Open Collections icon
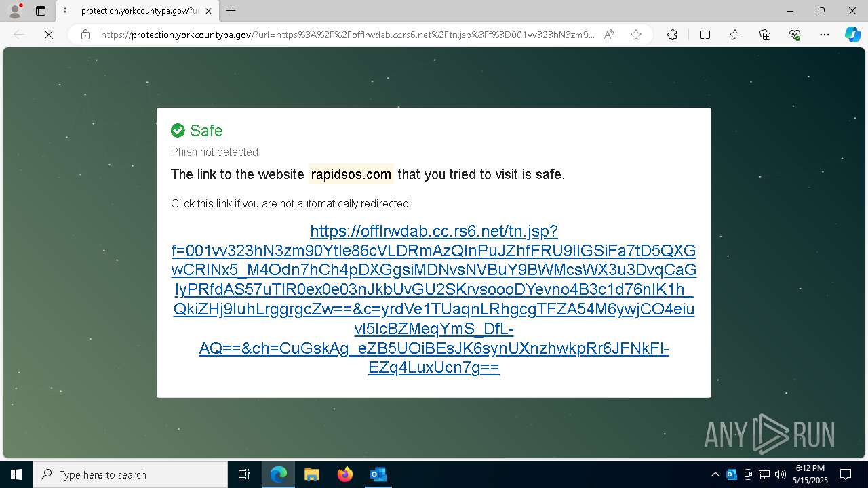This screenshot has height=488, width=868. point(765,35)
